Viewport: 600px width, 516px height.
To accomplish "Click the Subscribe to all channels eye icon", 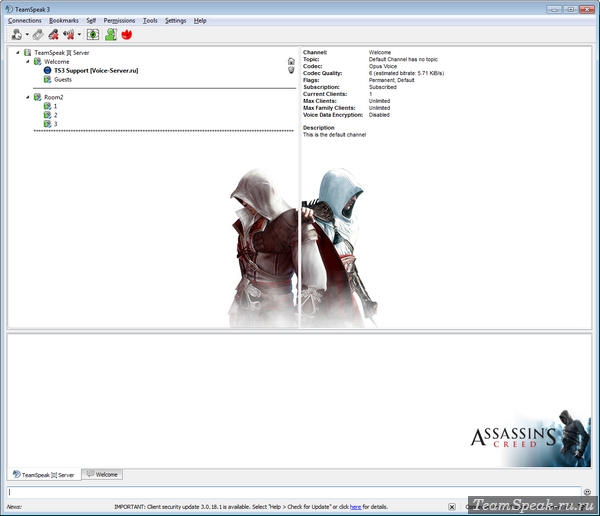I will pos(93,34).
